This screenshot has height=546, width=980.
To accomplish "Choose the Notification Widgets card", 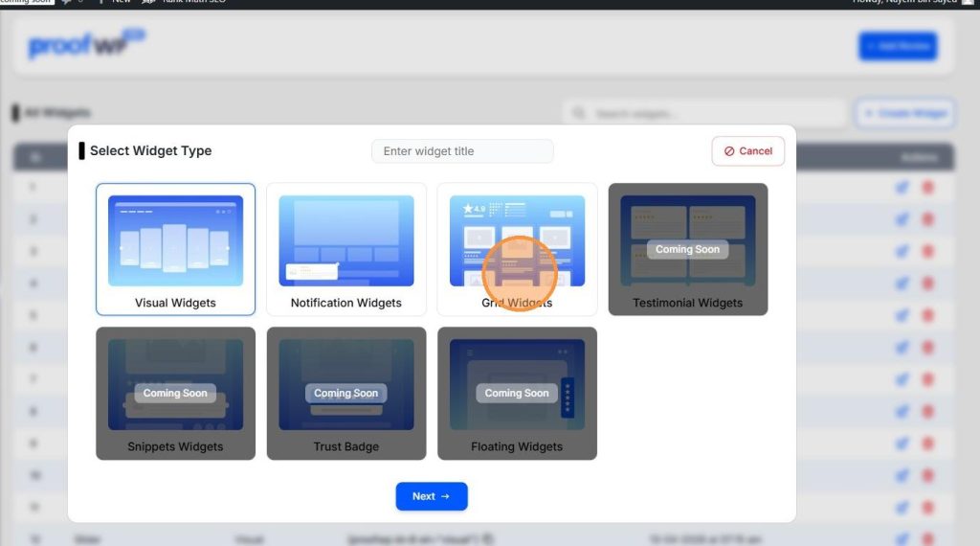I will tap(346, 249).
